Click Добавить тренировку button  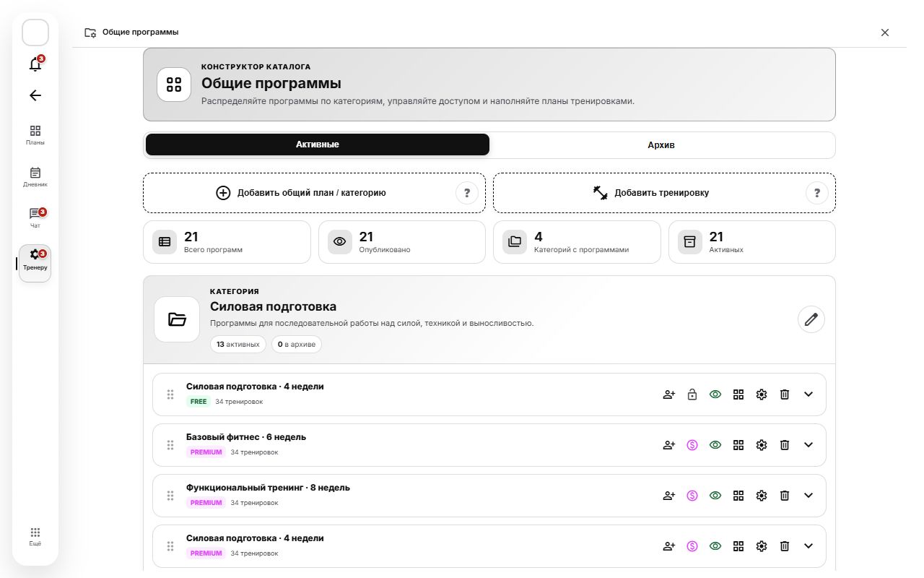(664, 193)
